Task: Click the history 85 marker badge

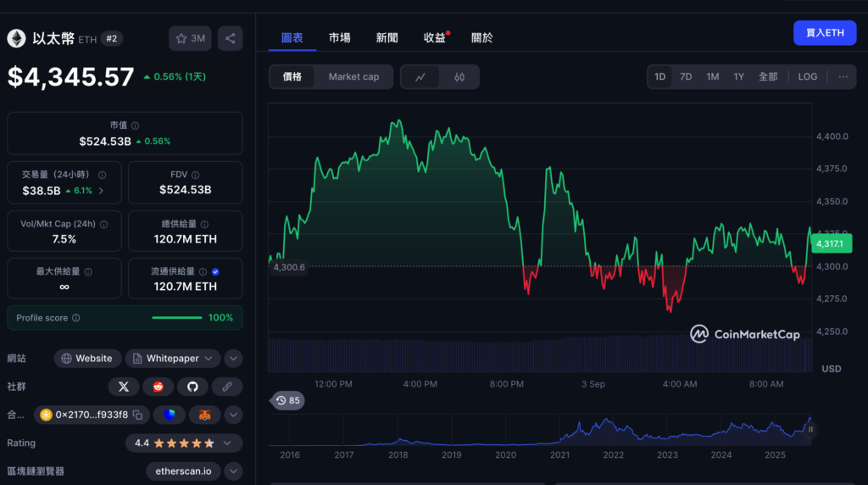Action: [288, 400]
